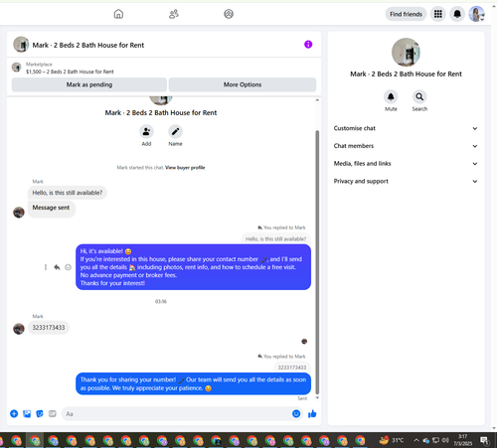Open the emoji picker in message box
Image resolution: width=497 pixels, height=448 pixels.
pyautogui.click(x=296, y=413)
